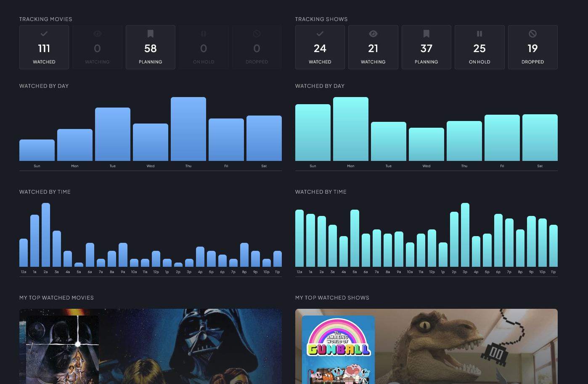The height and width of the screenshot is (384, 588).
Task: Click the blocked icon in shows Dropped card
Action: [533, 34]
